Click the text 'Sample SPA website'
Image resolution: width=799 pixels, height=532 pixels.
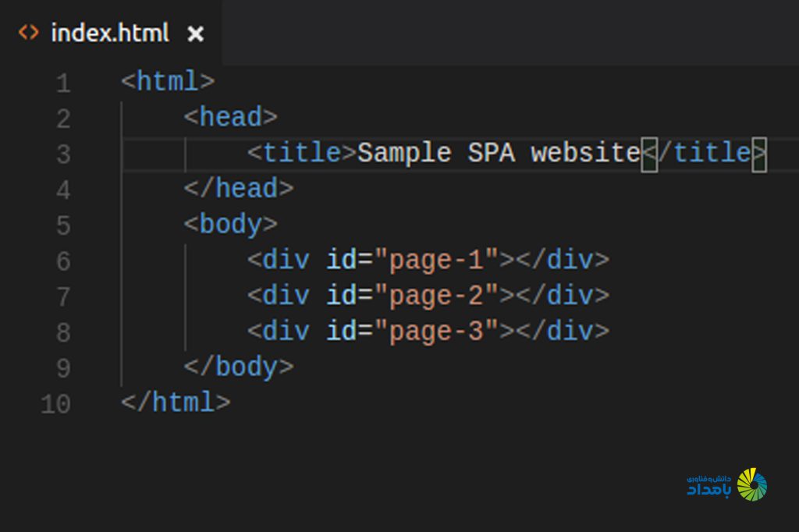click(499, 153)
